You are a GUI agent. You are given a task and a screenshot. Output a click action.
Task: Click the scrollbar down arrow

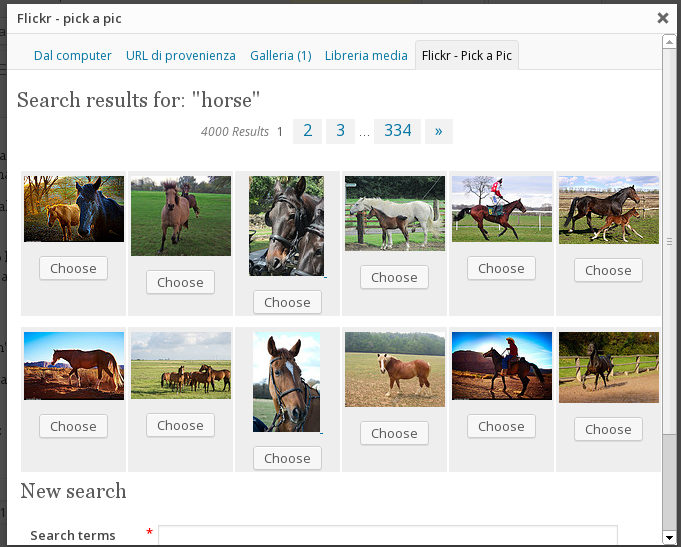tap(669, 537)
